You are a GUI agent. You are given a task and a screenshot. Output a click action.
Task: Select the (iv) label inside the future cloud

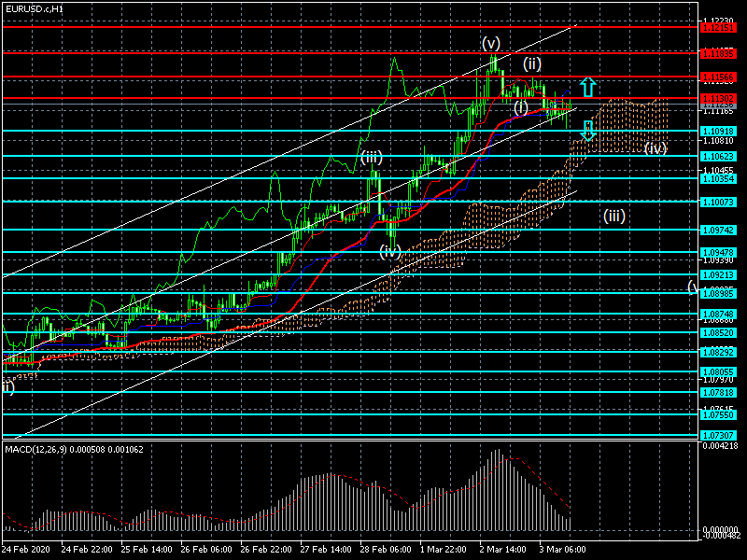coord(655,148)
